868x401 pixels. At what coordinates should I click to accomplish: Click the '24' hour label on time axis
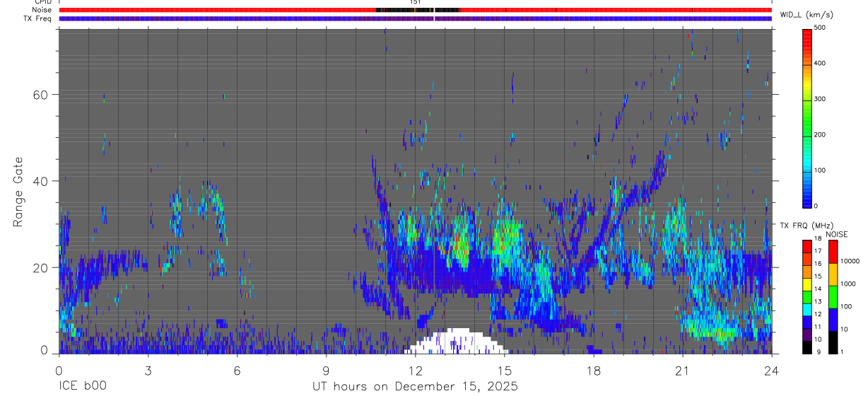(x=771, y=371)
